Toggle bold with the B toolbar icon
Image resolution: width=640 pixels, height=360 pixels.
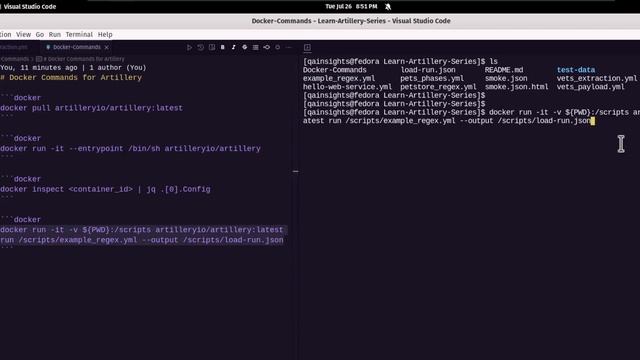(222, 47)
